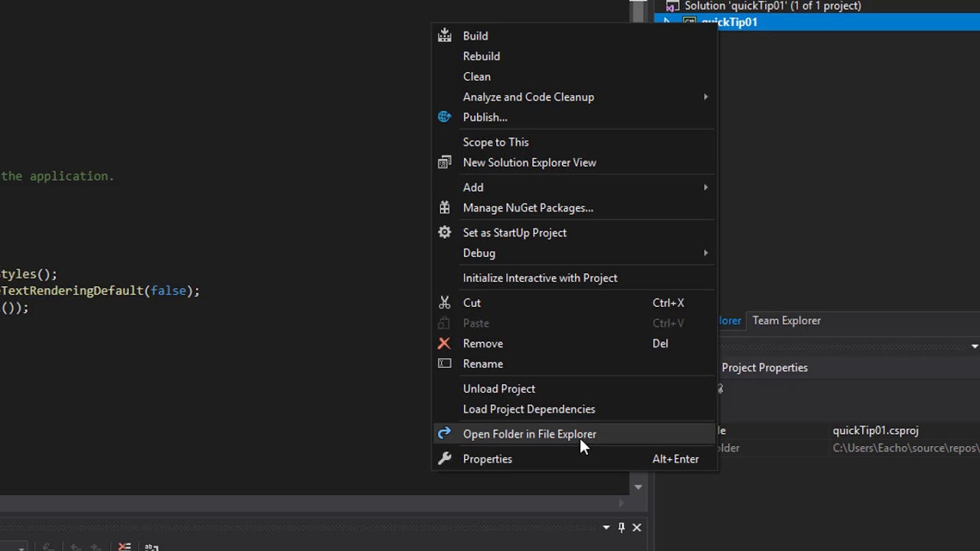The image size is (980, 551).
Task: Expand the Analyze and Code Cleanup submenu
Action: tap(705, 97)
